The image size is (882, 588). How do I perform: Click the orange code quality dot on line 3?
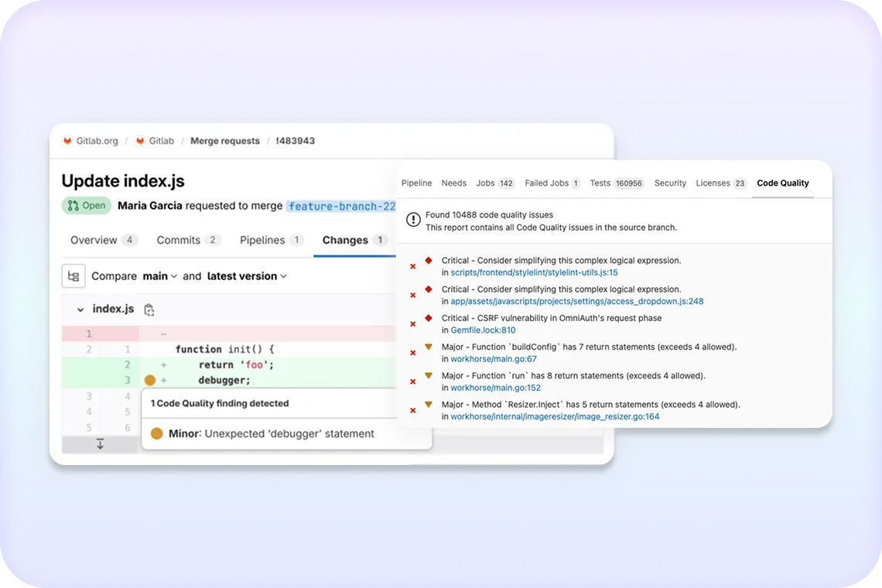tap(150, 381)
